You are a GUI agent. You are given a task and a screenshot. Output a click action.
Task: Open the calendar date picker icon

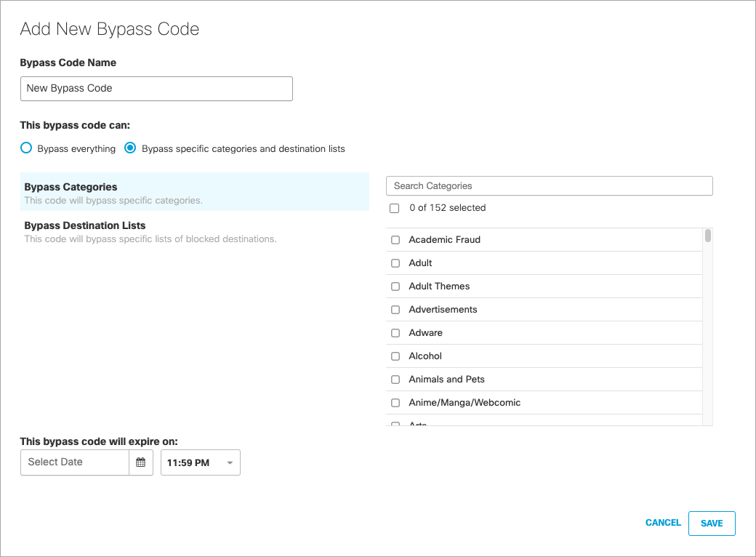pyautogui.click(x=141, y=462)
